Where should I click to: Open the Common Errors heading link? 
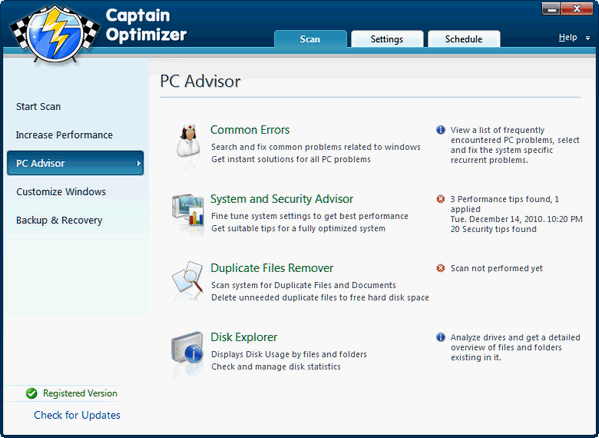[x=250, y=130]
